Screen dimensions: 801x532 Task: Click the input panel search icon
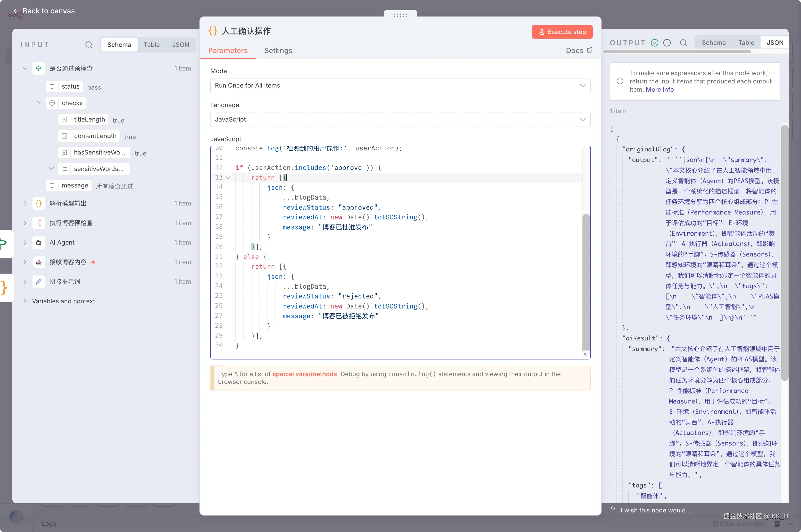[x=89, y=45]
